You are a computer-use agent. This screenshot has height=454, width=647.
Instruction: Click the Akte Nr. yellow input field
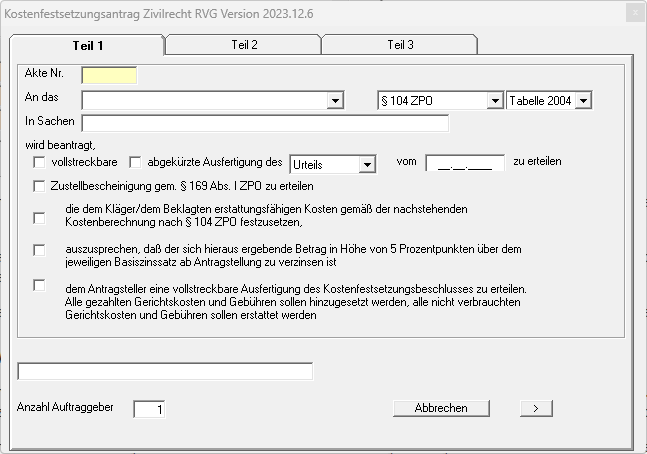pyautogui.click(x=109, y=76)
